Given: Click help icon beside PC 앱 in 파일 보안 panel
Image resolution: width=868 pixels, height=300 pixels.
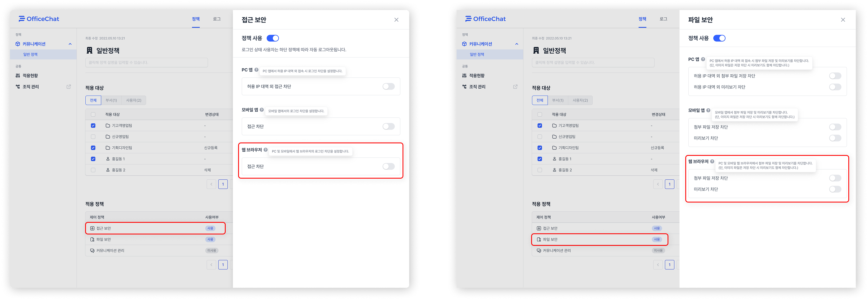Looking at the screenshot, I should click(703, 59).
